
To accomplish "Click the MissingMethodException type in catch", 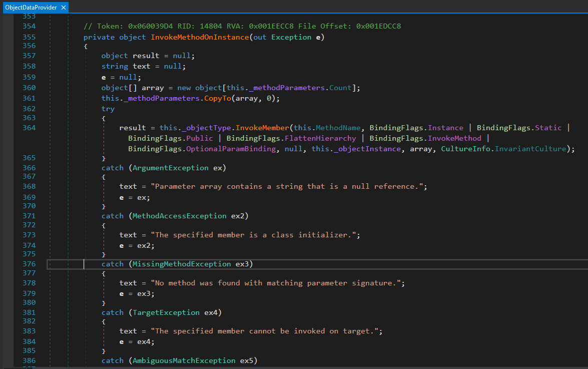I will pos(182,264).
